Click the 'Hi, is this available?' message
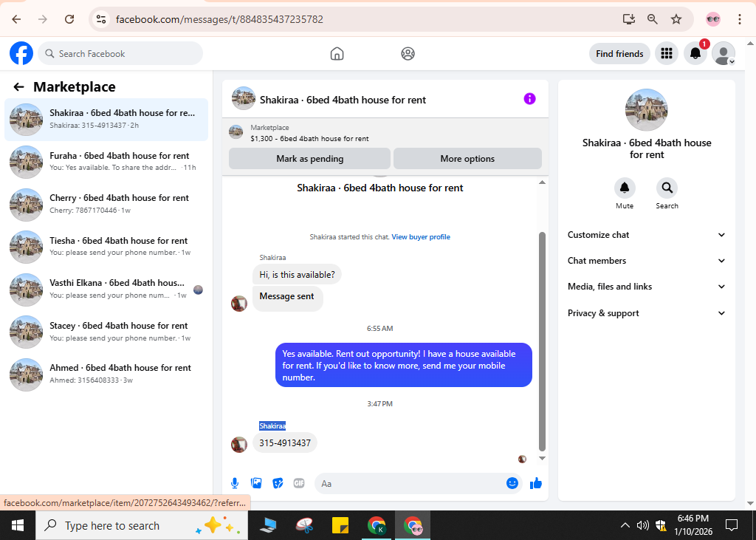 coord(297,275)
